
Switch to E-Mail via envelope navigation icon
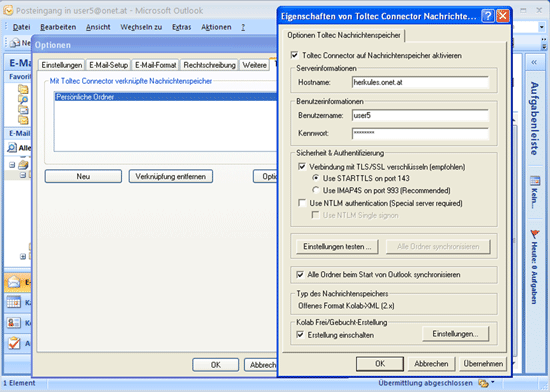tap(14, 282)
